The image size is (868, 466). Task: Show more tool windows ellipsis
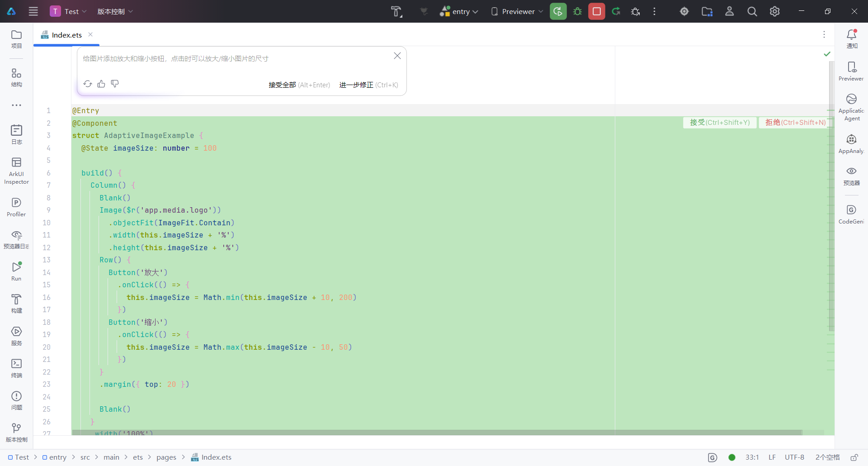coord(16,105)
